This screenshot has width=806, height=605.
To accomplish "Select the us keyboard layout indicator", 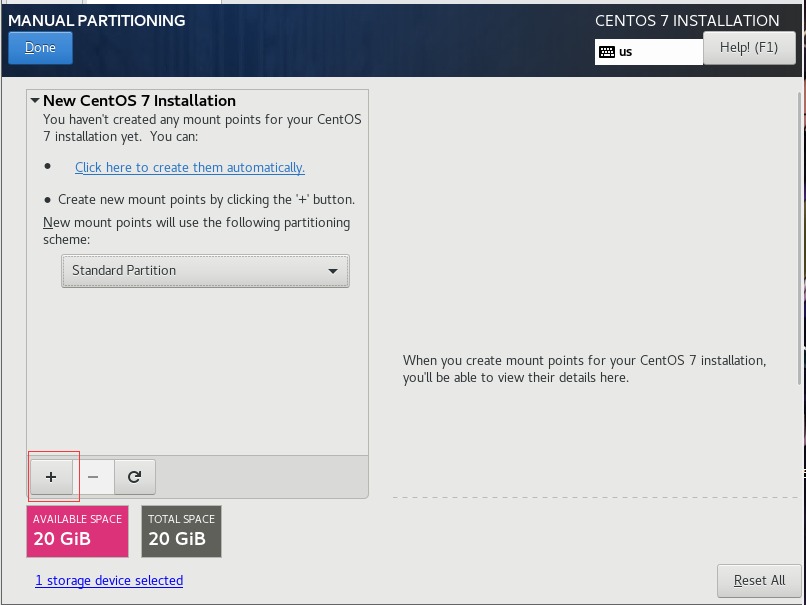I will click(649, 52).
